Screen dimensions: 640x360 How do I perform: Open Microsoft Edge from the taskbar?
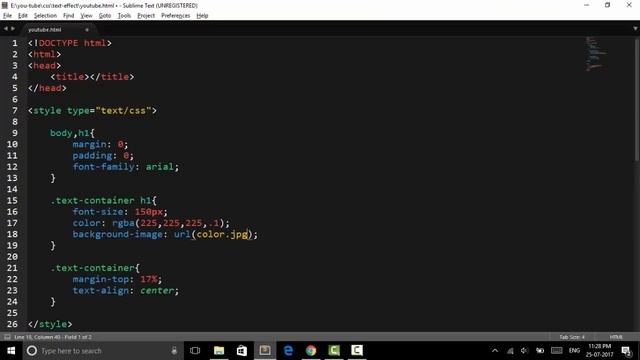(x=288, y=351)
